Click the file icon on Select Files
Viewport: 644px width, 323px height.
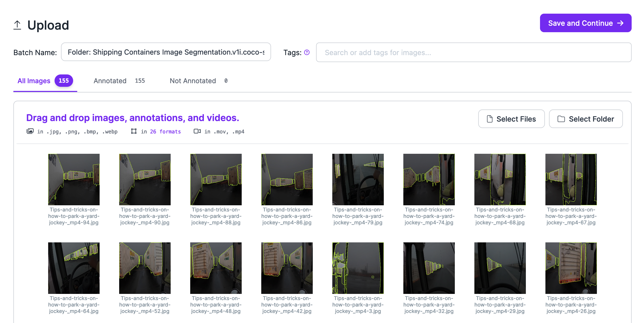point(490,119)
